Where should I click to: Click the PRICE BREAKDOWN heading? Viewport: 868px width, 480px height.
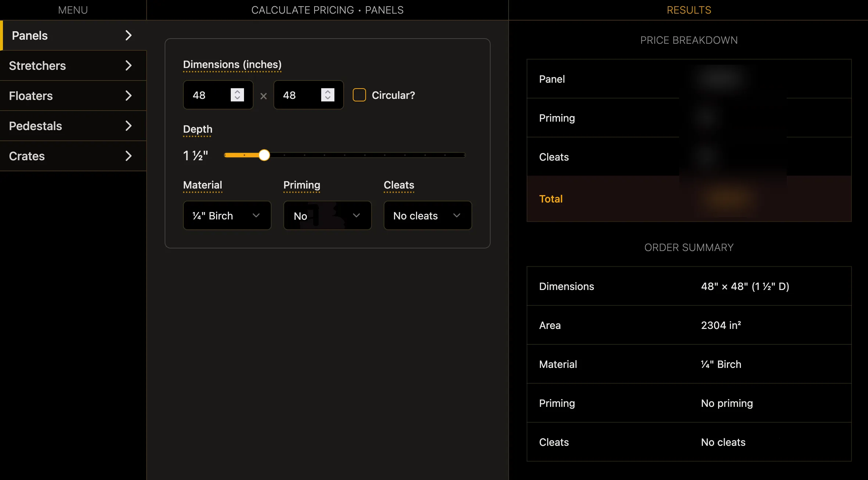click(x=689, y=40)
